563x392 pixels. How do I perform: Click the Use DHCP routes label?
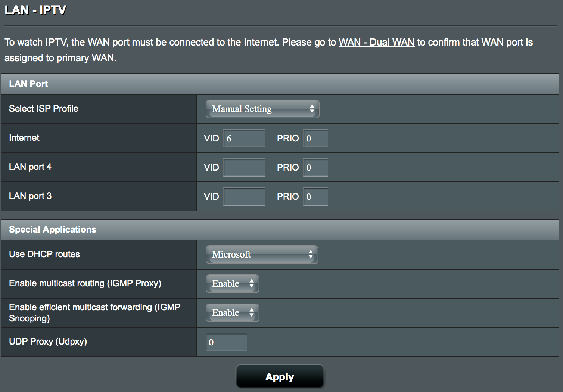tap(44, 254)
